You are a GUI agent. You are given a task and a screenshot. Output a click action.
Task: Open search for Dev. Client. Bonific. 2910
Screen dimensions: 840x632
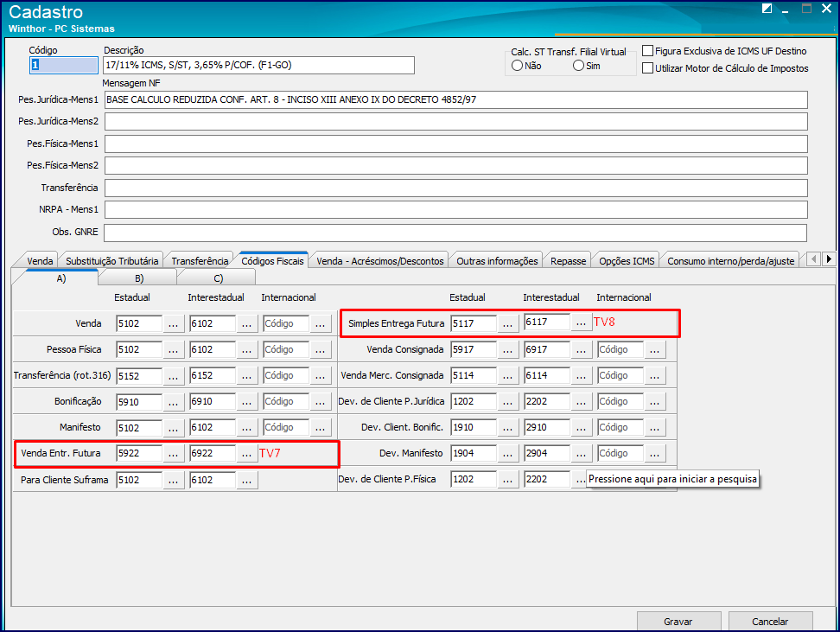[581, 428]
